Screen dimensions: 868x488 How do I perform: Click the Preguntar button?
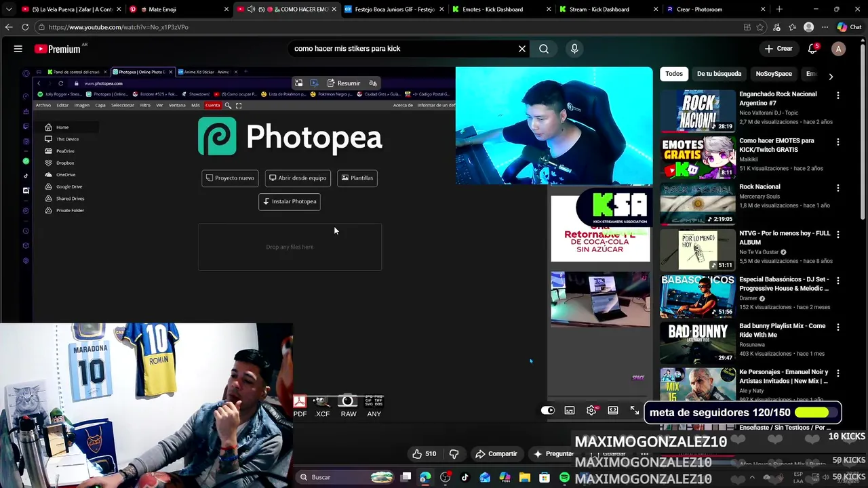553,454
